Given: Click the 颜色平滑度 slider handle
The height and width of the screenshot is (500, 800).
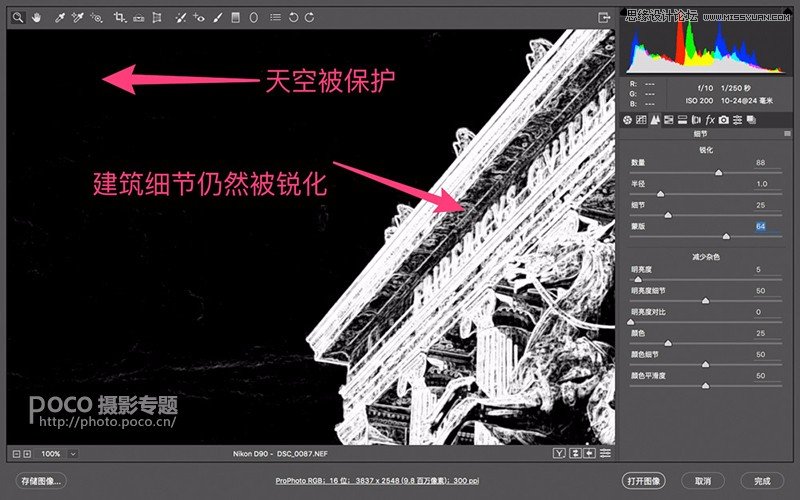Looking at the screenshot, I should pyautogui.click(x=705, y=386).
